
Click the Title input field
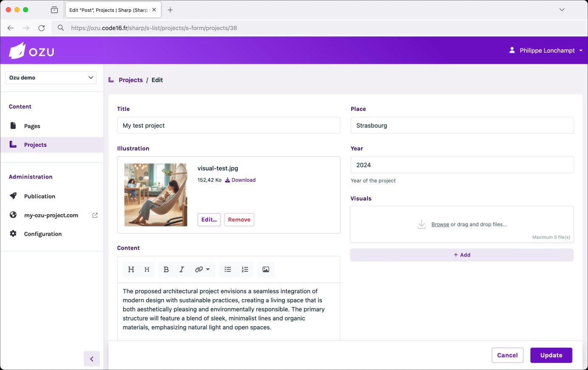(228, 126)
